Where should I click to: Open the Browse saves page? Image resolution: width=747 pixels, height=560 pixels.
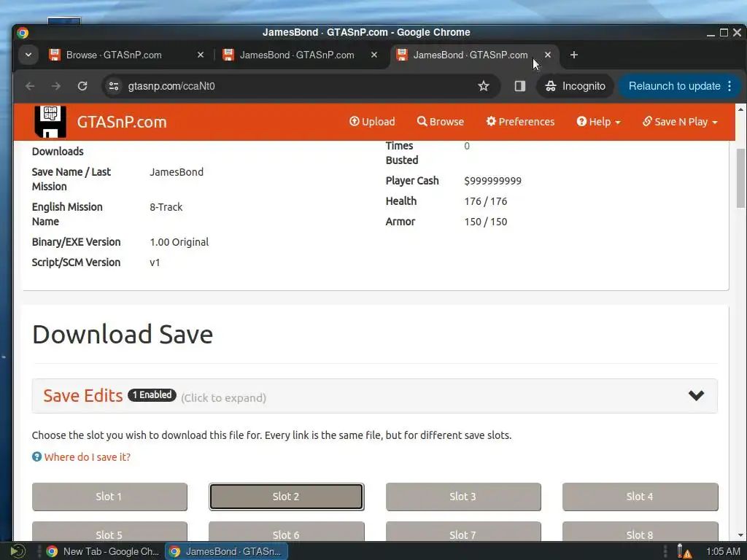[440, 122]
